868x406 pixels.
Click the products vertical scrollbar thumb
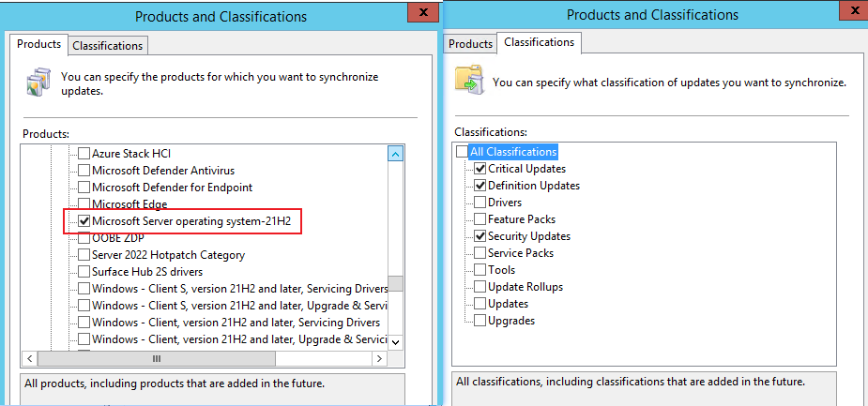coord(395,284)
